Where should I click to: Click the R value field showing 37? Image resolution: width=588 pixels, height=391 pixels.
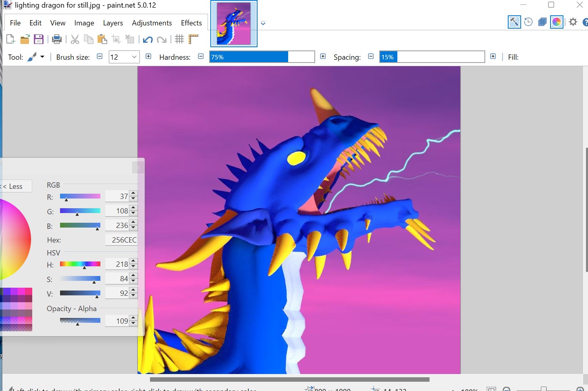tap(117, 197)
